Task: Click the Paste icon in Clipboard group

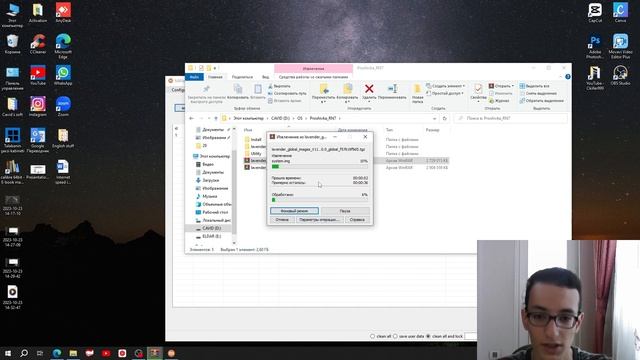Action: 258,89
